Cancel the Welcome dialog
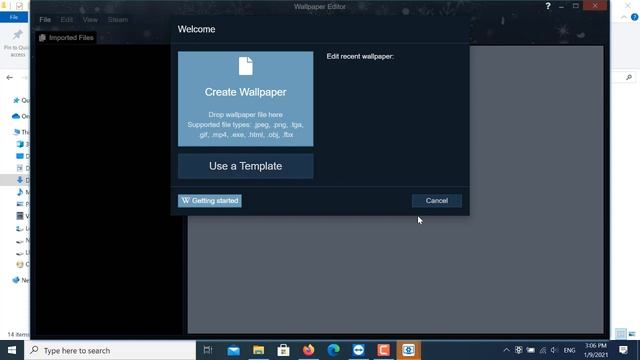 click(437, 200)
